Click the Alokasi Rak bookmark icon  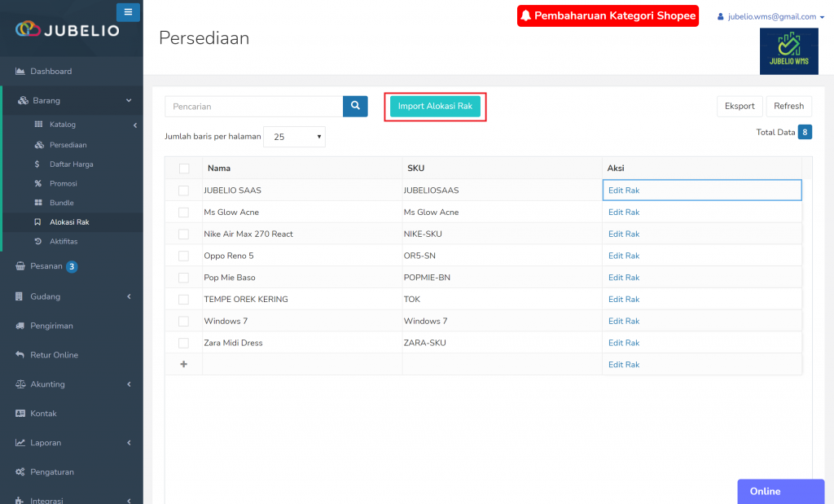pyautogui.click(x=37, y=222)
